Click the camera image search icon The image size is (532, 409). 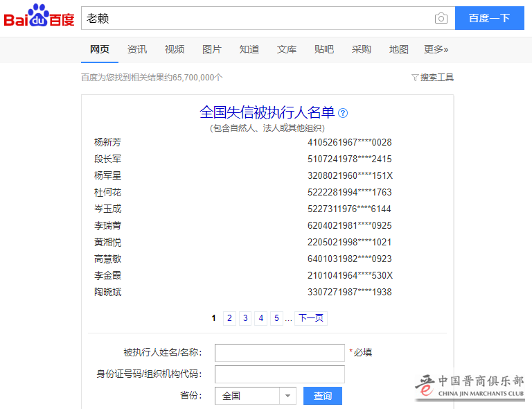click(441, 19)
